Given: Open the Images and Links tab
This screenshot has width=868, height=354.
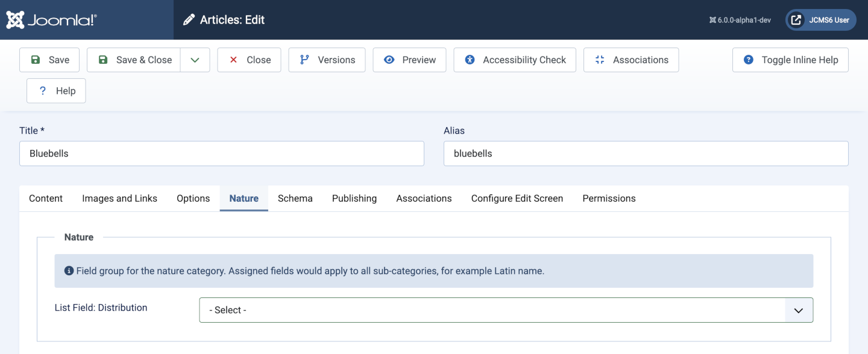Looking at the screenshot, I should 119,198.
